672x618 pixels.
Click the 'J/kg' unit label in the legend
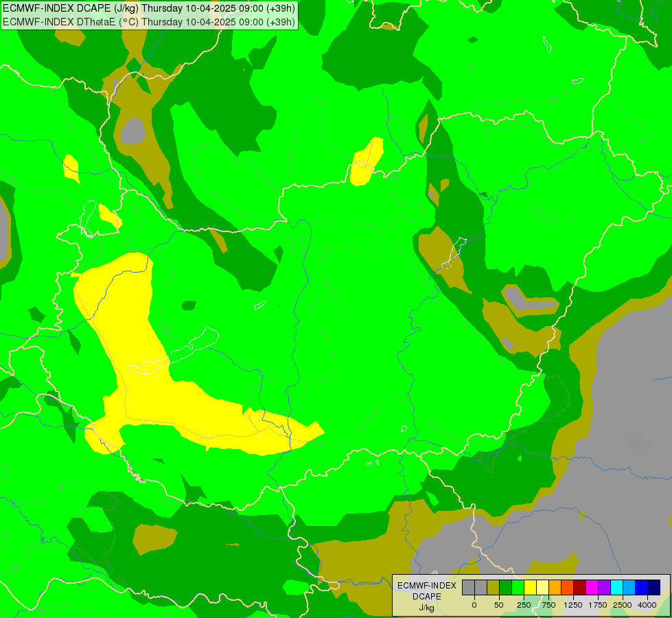tap(427, 608)
